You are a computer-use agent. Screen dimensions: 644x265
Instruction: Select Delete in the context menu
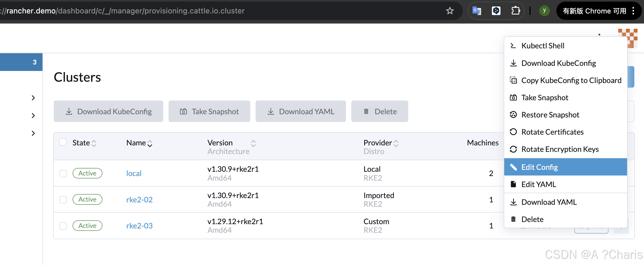point(566,219)
